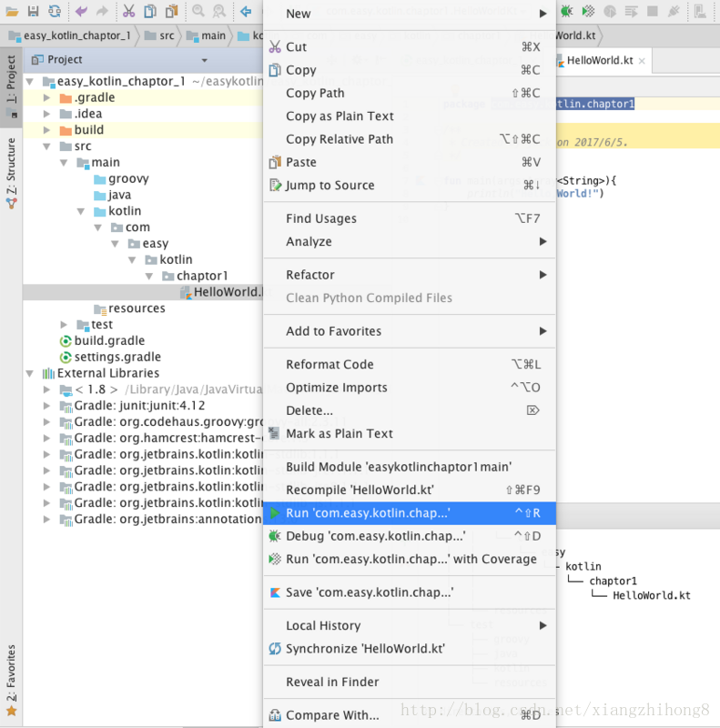Select Optimize Imports entry
Viewport: 720px width, 728px height.
[x=410, y=388]
